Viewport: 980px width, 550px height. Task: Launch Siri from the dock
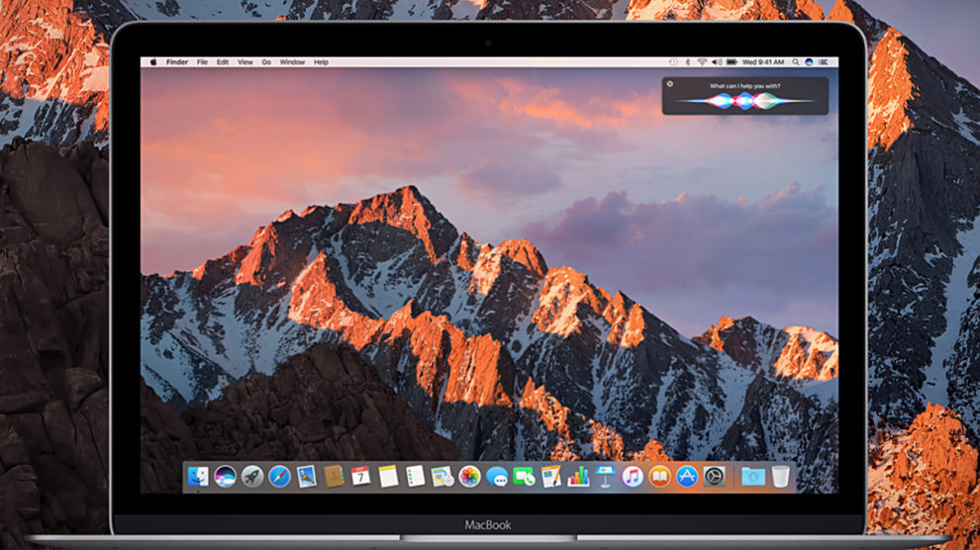[x=225, y=477]
